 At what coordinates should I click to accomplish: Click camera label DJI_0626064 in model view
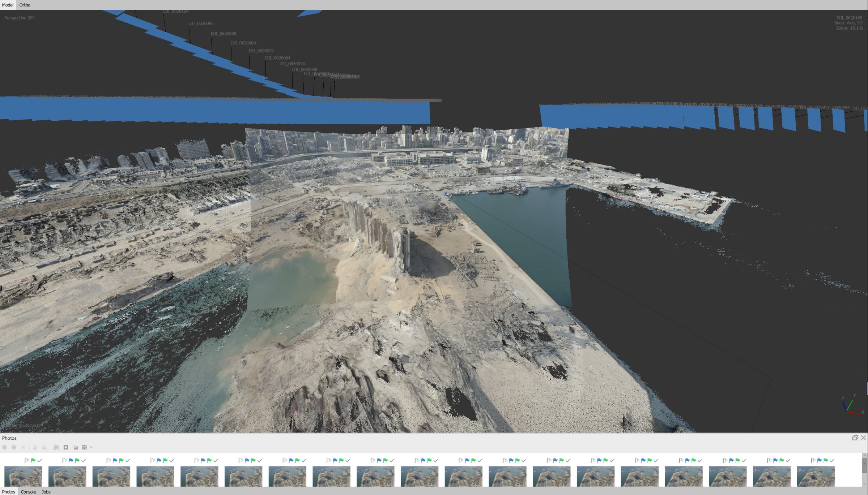point(278,58)
